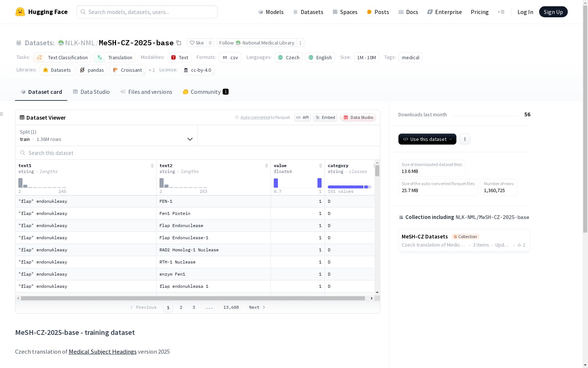Select the Text modality tag

click(x=179, y=57)
